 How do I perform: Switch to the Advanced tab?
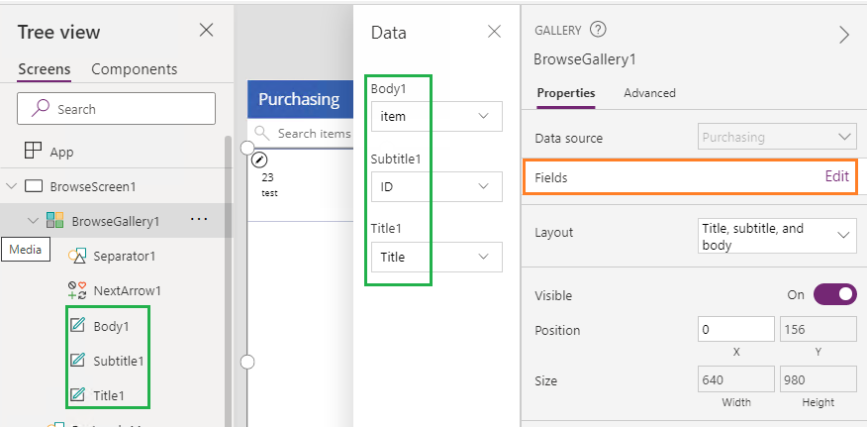649,93
